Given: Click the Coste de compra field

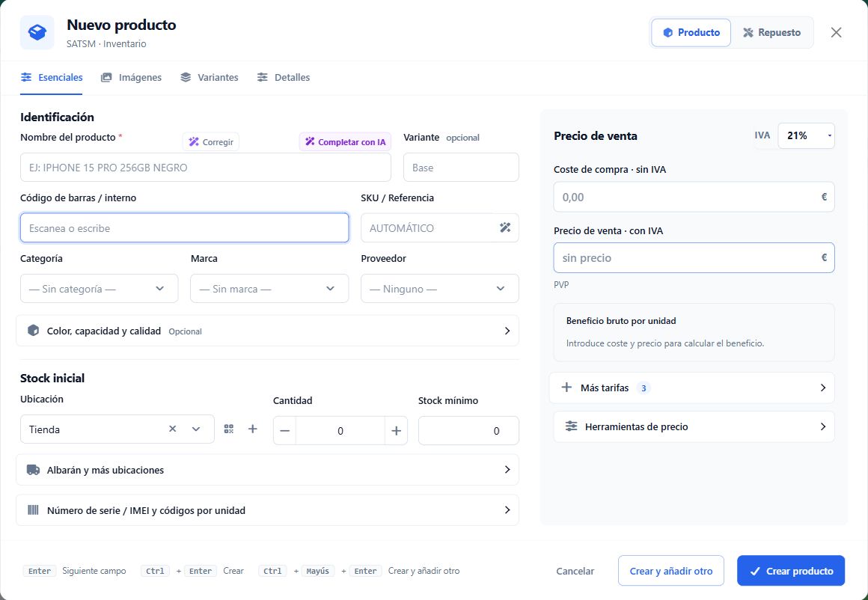Looking at the screenshot, I should pyautogui.click(x=694, y=197).
